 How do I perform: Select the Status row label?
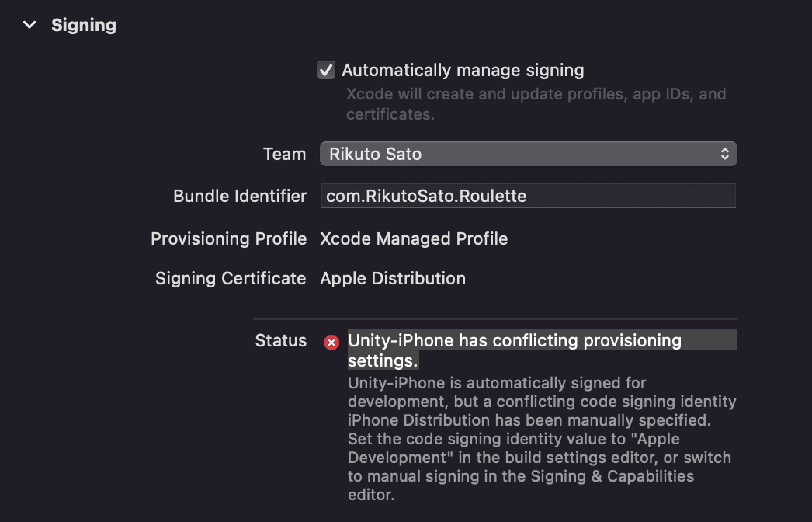point(281,340)
